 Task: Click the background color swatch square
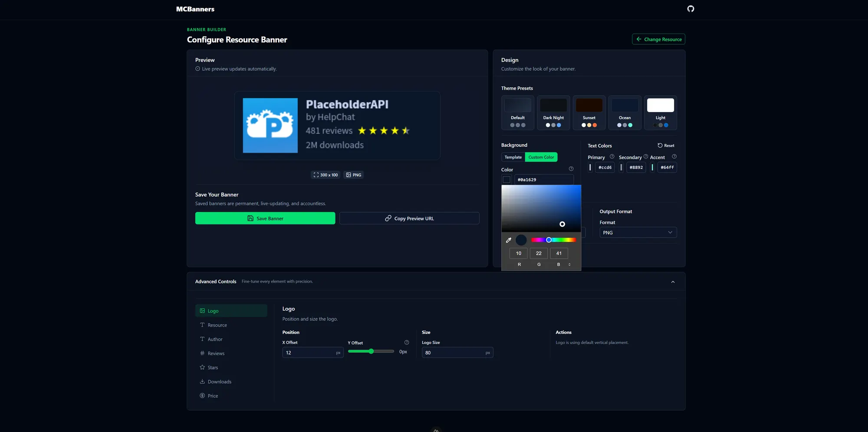[506, 180]
